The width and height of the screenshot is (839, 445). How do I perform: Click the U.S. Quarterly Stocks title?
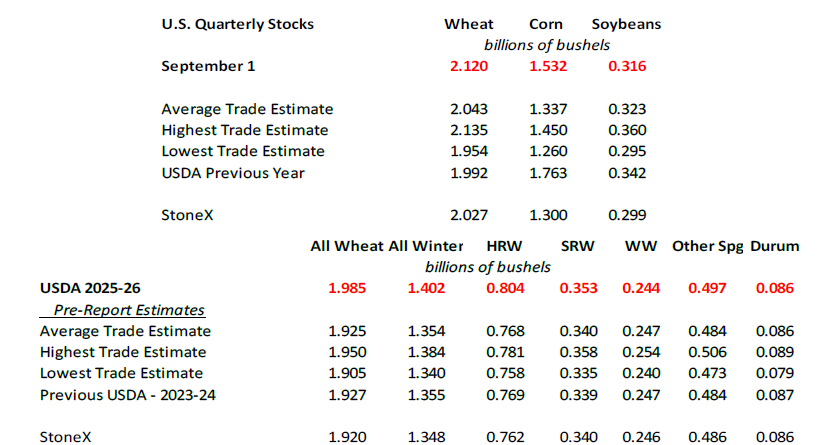pyautogui.click(x=238, y=24)
